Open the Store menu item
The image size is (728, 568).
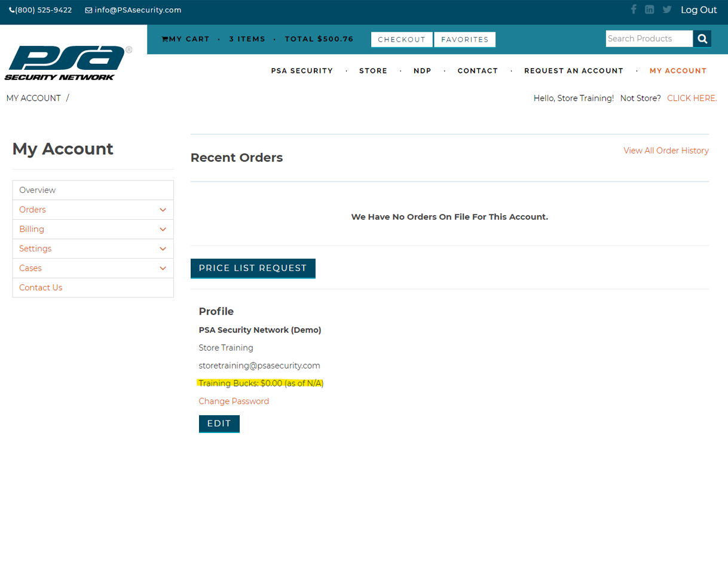[x=373, y=70]
